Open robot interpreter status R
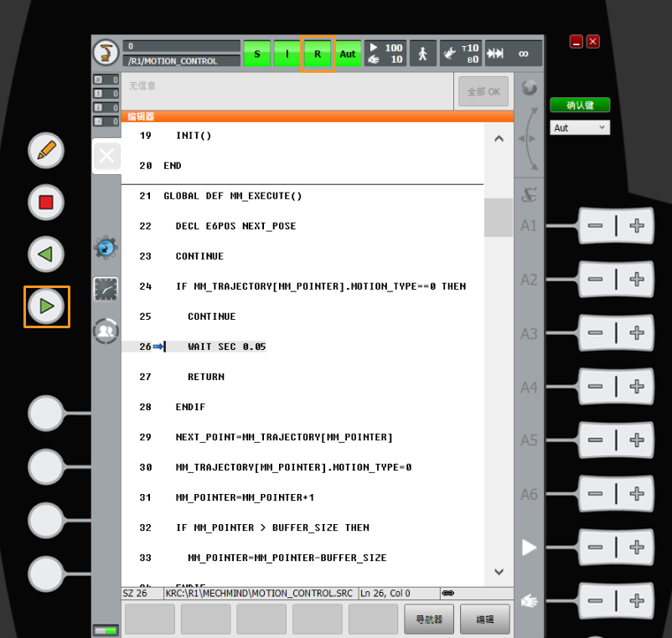672x638 pixels. pyautogui.click(x=318, y=54)
